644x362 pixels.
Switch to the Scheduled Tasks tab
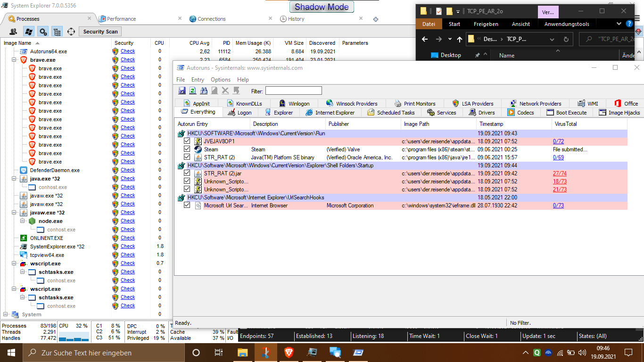391,112
